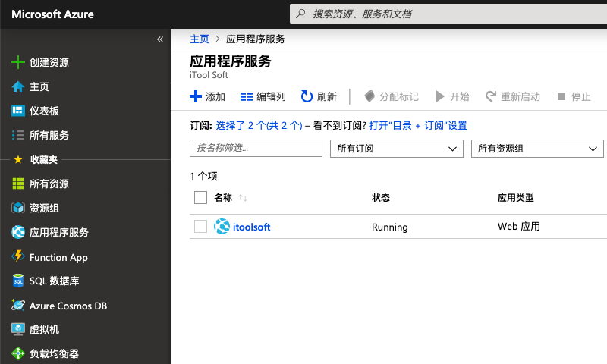Select 仪表板 in the sidebar
The width and height of the screenshot is (607, 364).
44,111
